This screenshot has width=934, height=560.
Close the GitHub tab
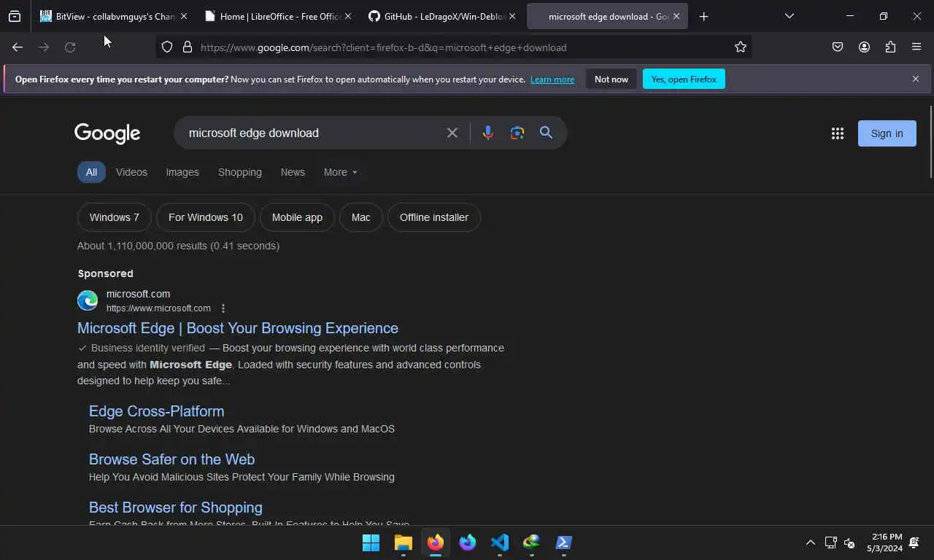tap(512, 16)
